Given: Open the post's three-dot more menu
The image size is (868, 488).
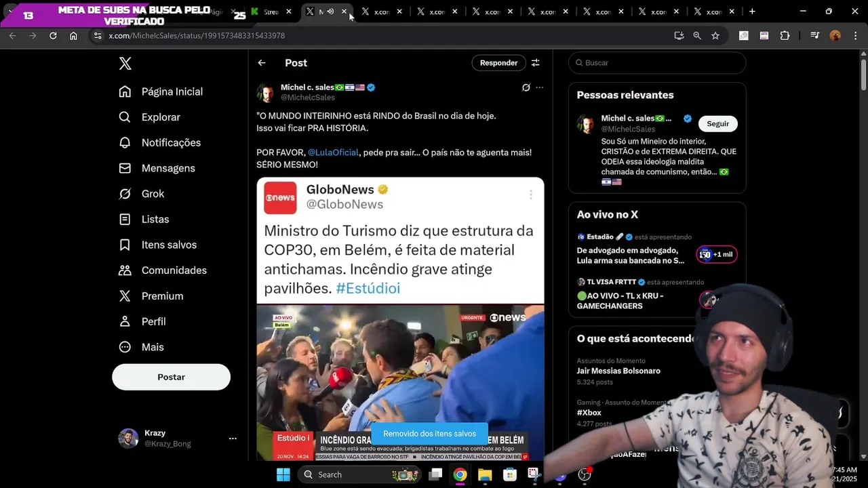Looking at the screenshot, I should pyautogui.click(x=540, y=87).
